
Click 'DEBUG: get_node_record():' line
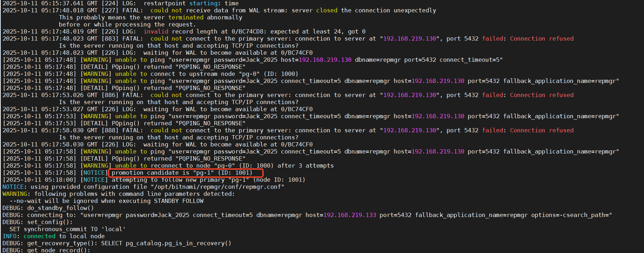(47, 250)
